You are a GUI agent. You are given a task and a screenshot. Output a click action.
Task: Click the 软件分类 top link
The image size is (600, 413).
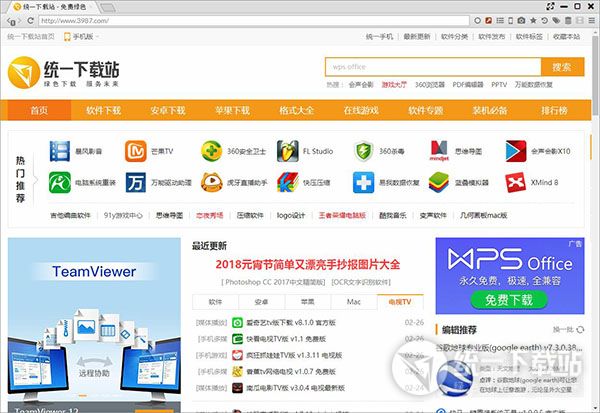tap(454, 36)
